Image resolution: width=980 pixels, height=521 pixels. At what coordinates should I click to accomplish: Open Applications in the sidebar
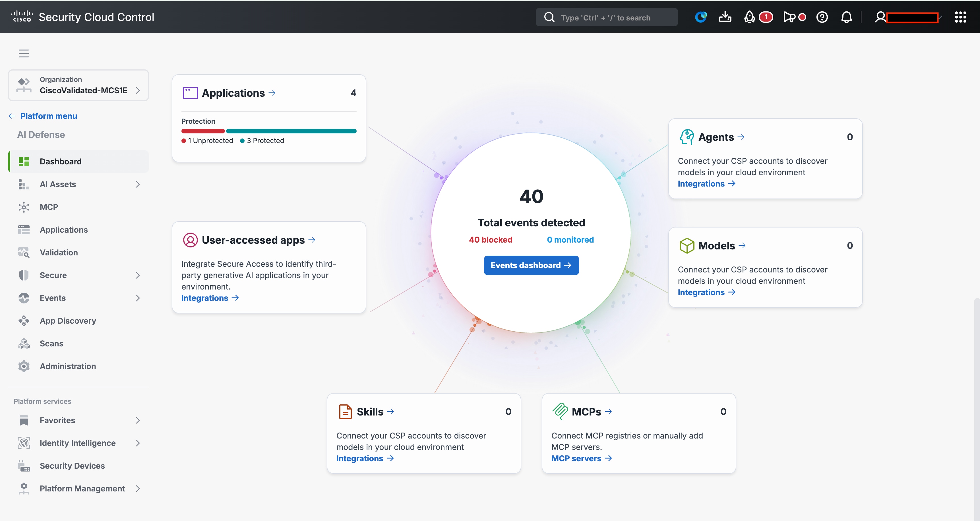click(78, 230)
